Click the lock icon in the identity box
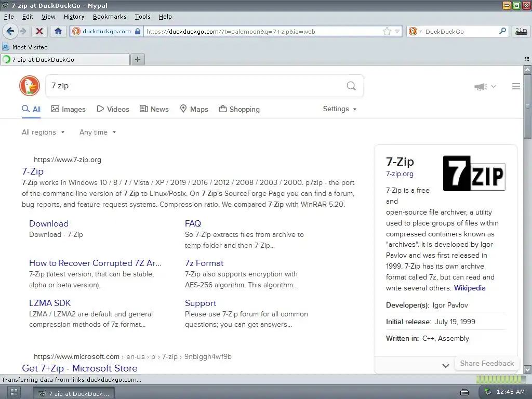The height and width of the screenshot is (399, 532). click(137, 31)
